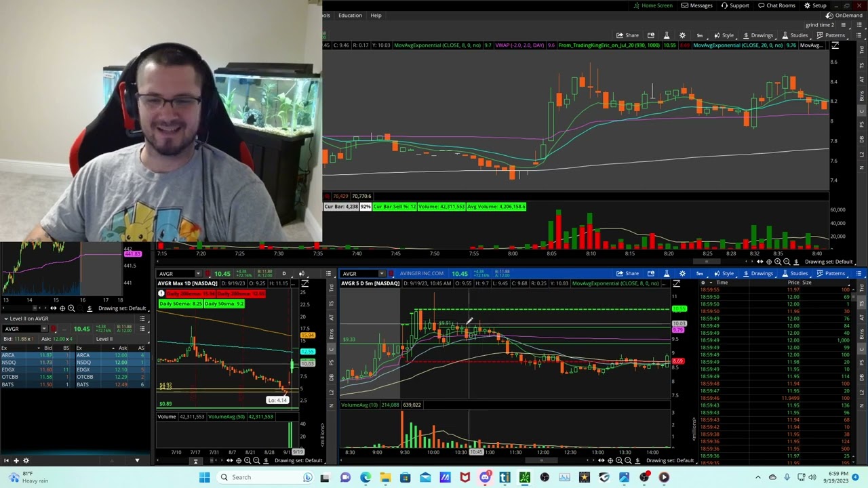Change top chart 1m timeframe
The width and height of the screenshot is (868, 488).
[x=699, y=35]
